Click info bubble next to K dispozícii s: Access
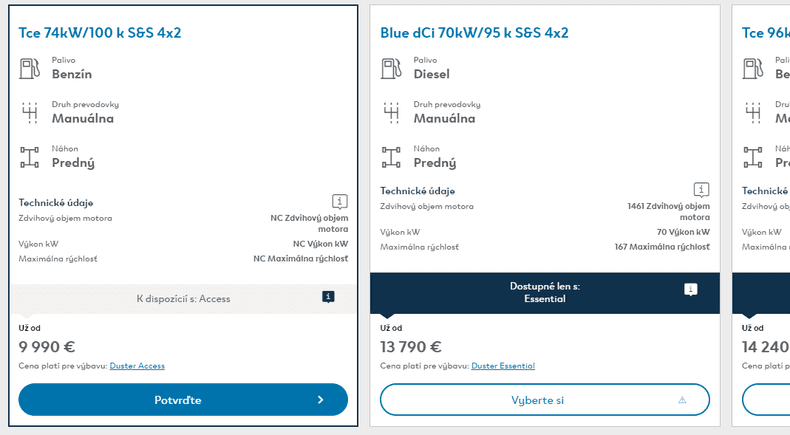The image size is (790, 435). click(328, 297)
